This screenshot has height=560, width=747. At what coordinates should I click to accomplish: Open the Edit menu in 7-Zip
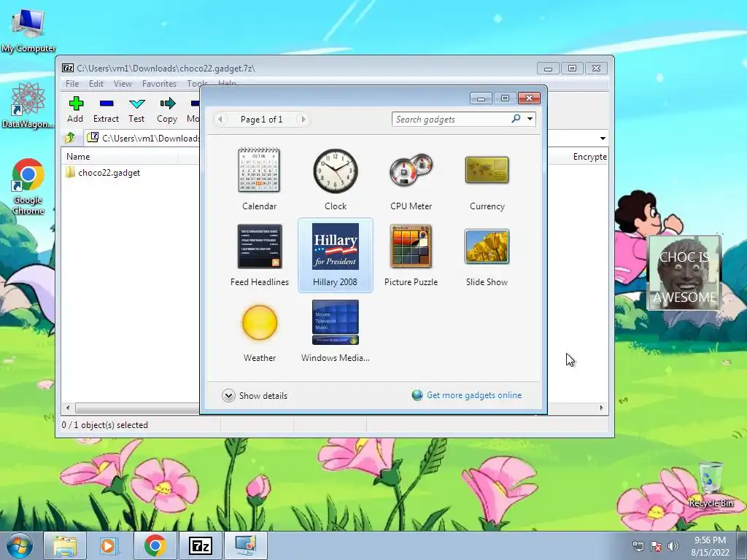(96, 84)
